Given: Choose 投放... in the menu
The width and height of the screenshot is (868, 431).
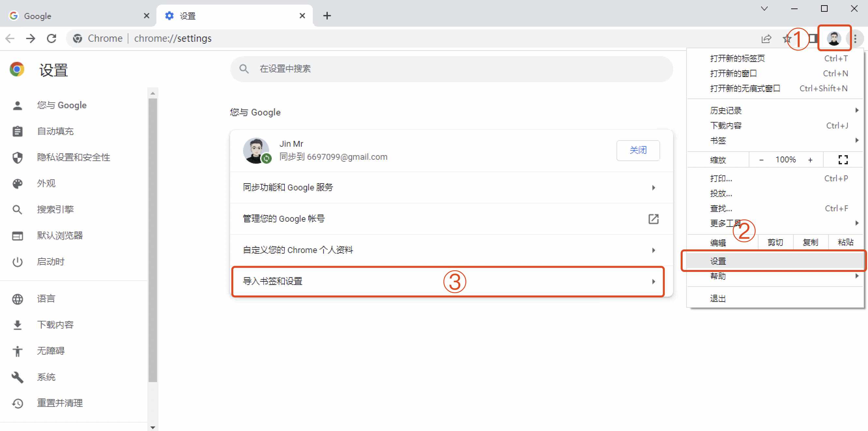Looking at the screenshot, I should [x=775, y=194].
